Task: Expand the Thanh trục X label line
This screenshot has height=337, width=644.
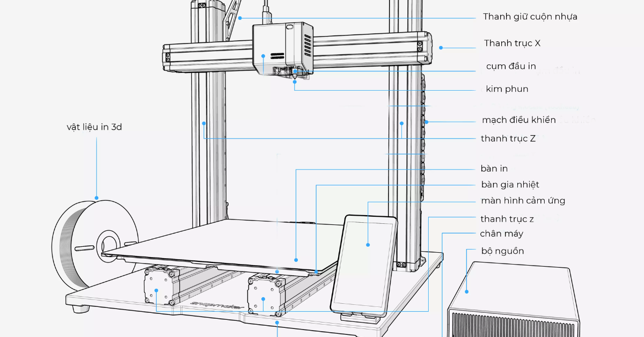Action: coord(511,43)
